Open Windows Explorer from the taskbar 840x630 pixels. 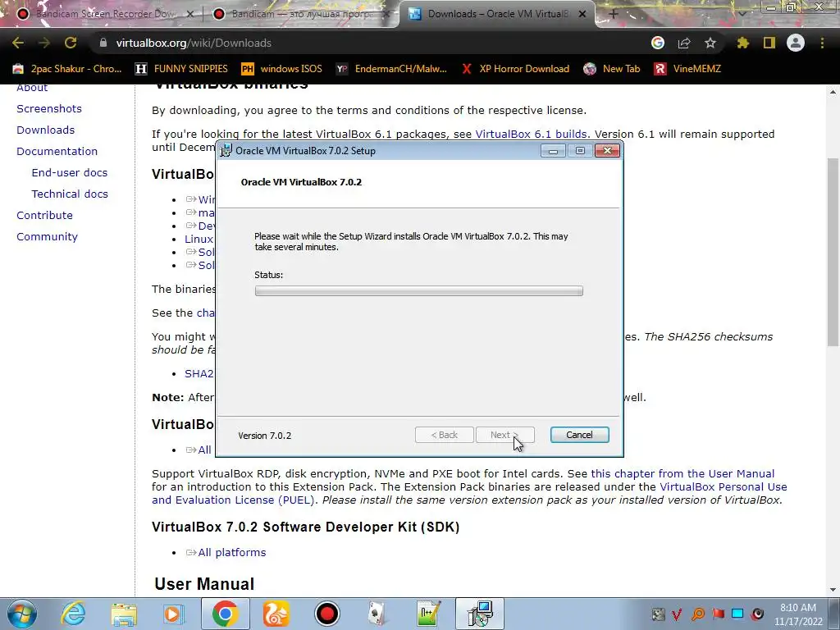coord(124,614)
